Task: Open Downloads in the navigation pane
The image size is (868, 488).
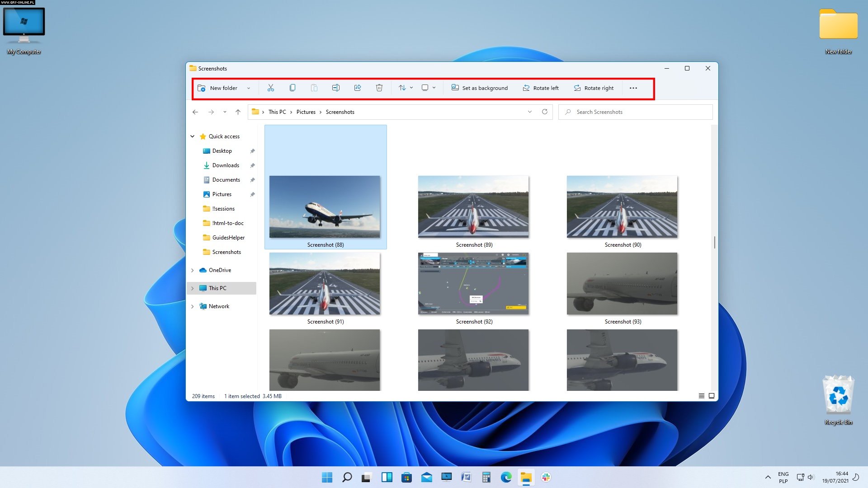Action: (226, 165)
